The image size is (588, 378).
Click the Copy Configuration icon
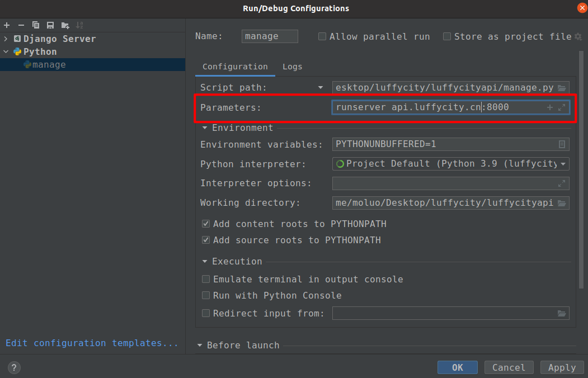pos(36,25)
